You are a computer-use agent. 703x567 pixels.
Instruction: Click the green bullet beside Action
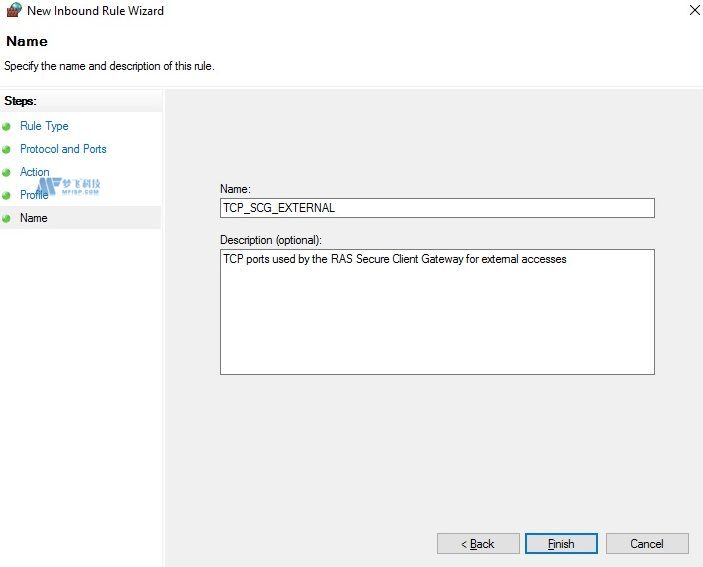coord(7,172)
